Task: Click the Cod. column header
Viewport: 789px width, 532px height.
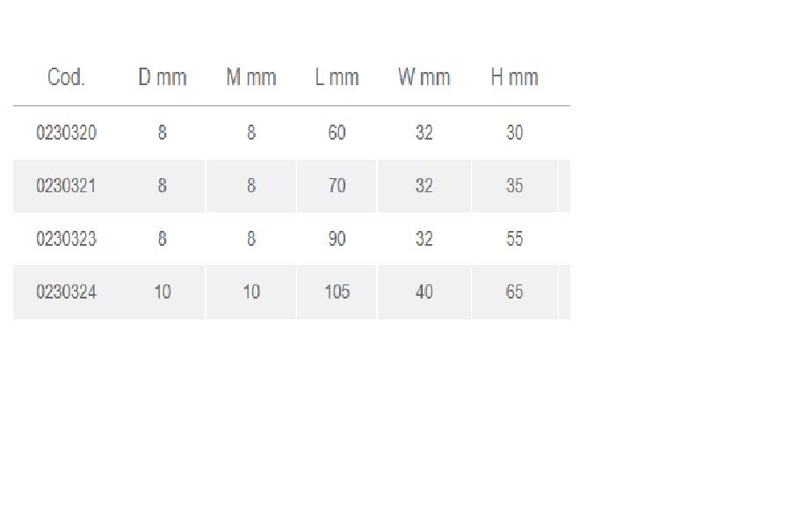Action: [x=66, y=77]
